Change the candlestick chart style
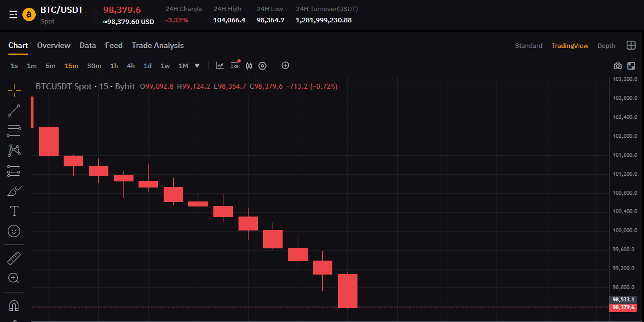644x322 pixels. (x=249, y=66)
